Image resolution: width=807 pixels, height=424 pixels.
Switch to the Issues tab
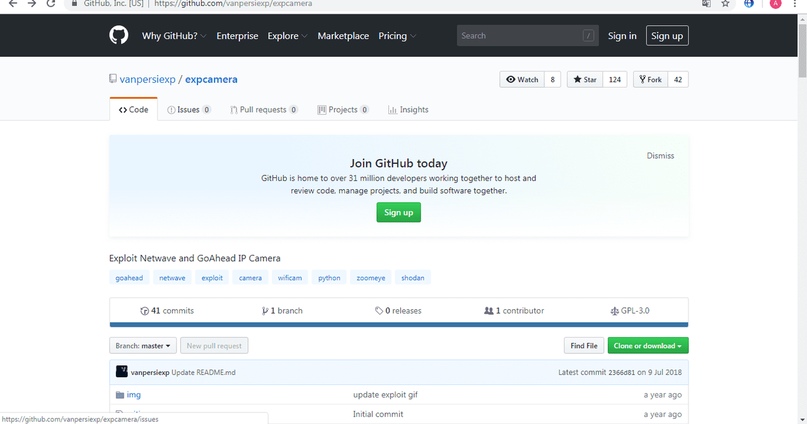point(188,110)
